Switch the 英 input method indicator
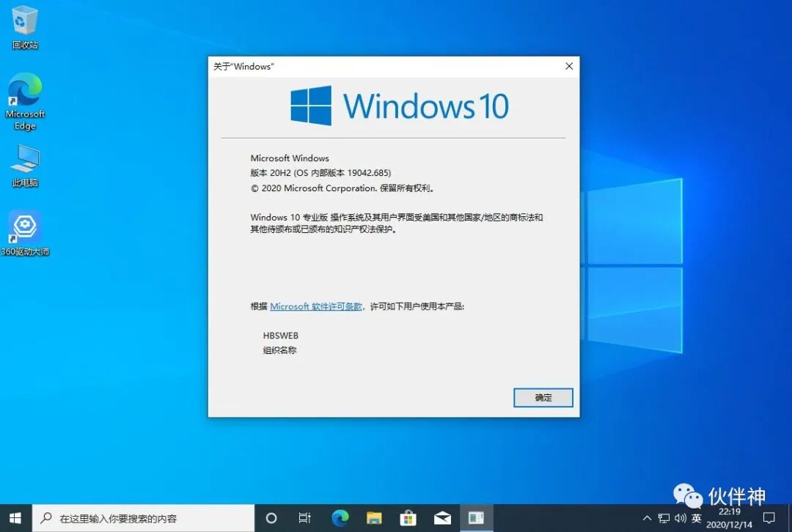The image size is (792, 532). [x=697, y=518]
